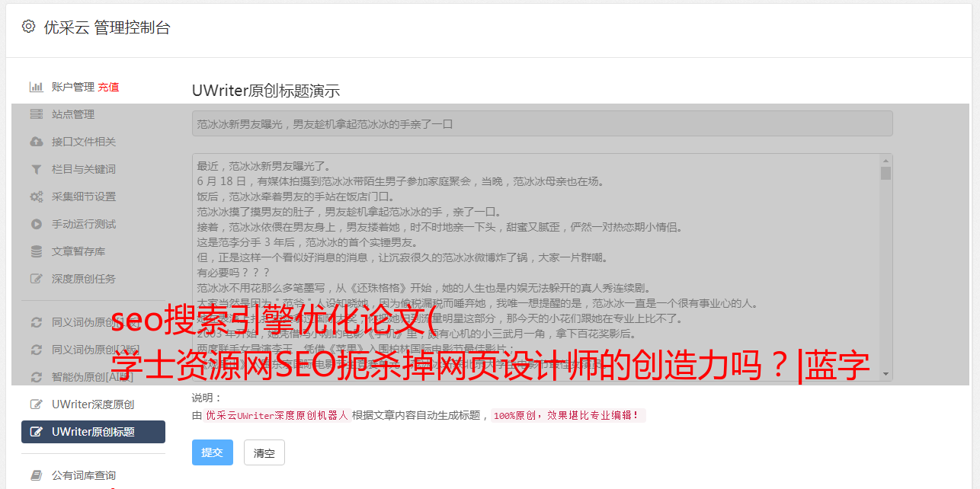This screenshot has width=980, height=489.
Task: Open 文章暂存库 database icon
Action: (36, 251)
